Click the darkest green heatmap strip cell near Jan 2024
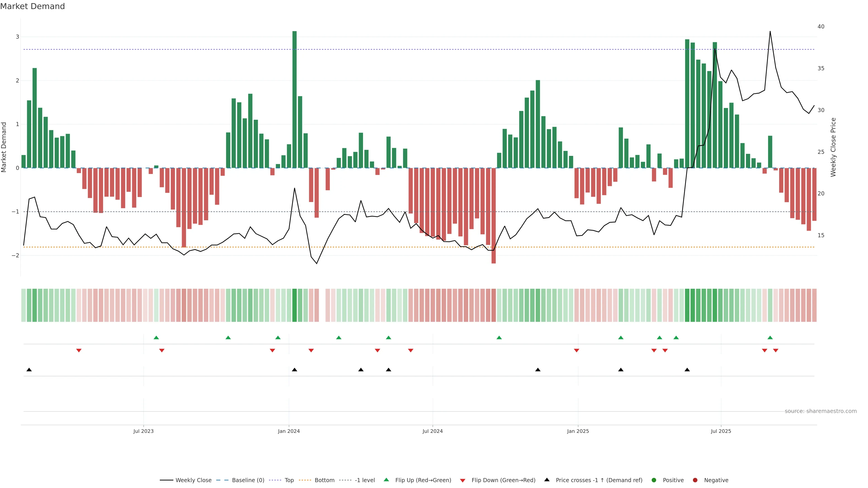The image size is (868, 488). pos(295,305)
